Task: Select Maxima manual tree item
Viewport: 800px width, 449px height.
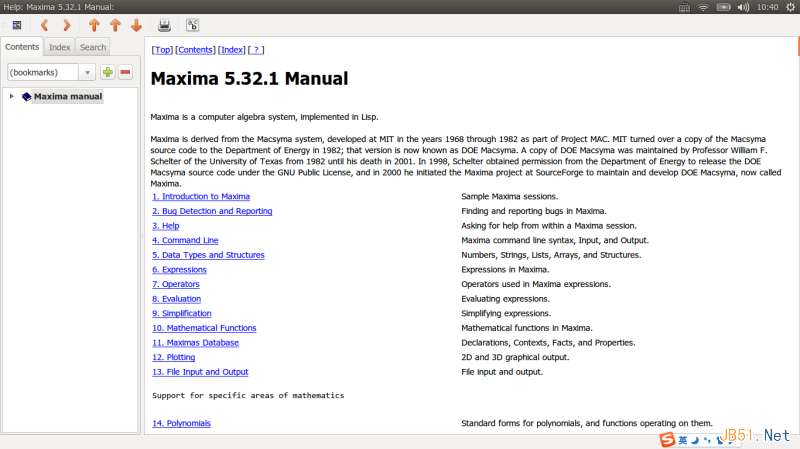Action: tap(68, 96)
